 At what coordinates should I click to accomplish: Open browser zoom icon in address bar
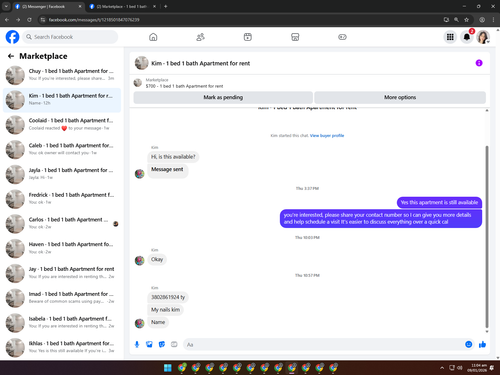(x=456, y=20)
